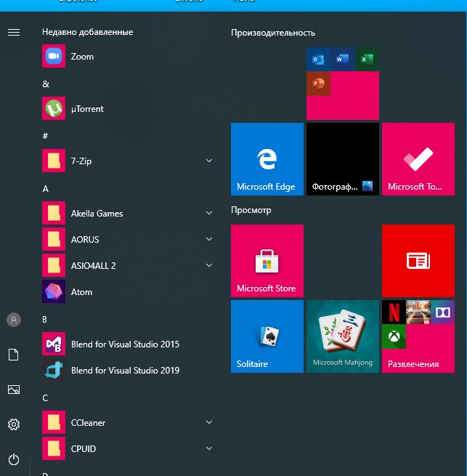Expand the CCleaner folder chevron
Image resolution: width=467 pixels, height=476 pixels.
coord(209,422)
